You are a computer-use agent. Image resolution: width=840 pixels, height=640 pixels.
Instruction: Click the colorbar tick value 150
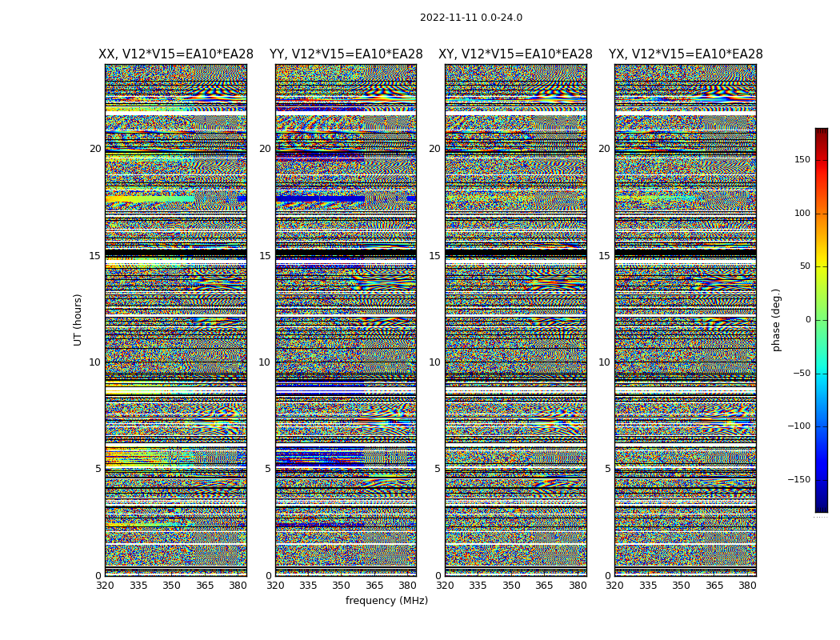(x=802, y=159)
